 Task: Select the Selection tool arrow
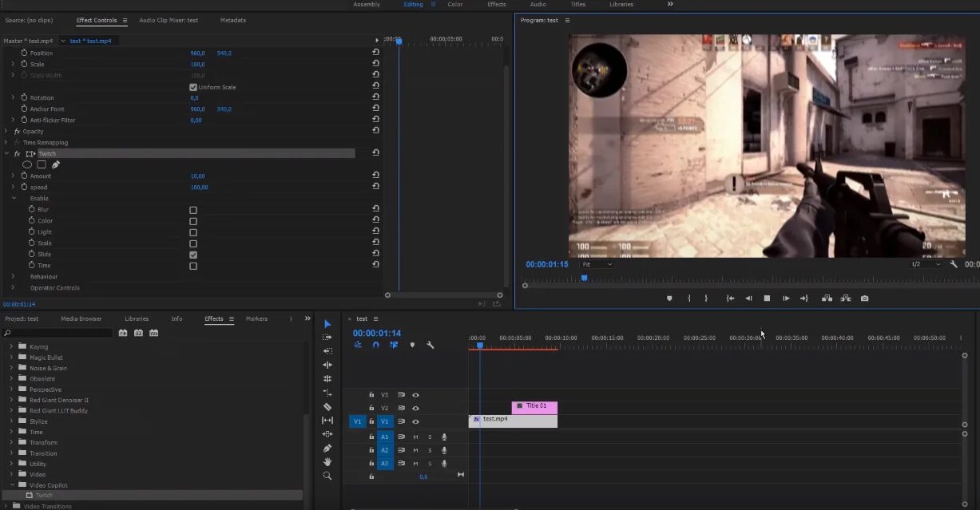(327, 323)
